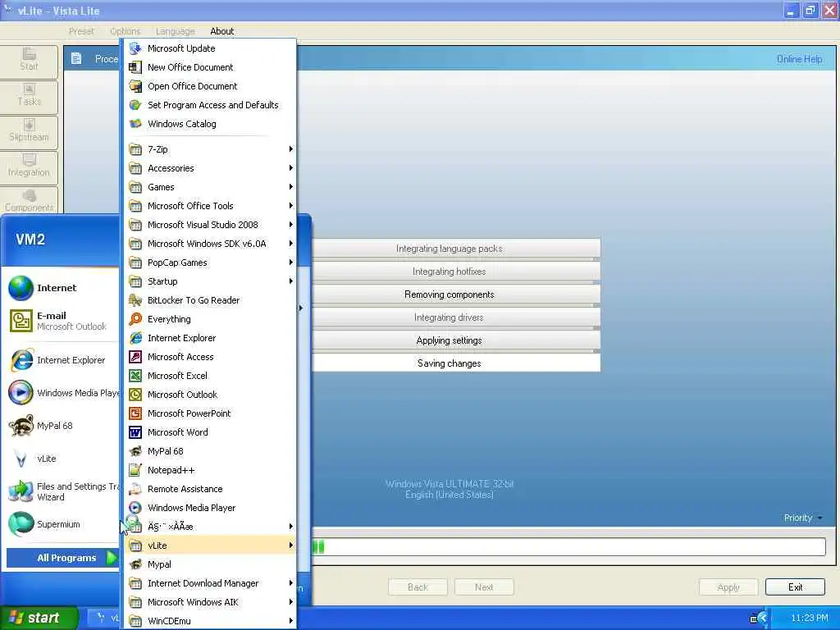Open the About menu in vLite
The image size is (840, 630).
click(221, 31)
